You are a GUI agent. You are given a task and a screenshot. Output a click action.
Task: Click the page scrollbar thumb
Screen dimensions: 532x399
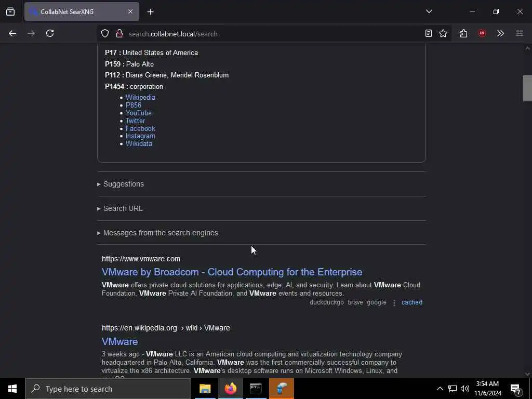point(527,88)
